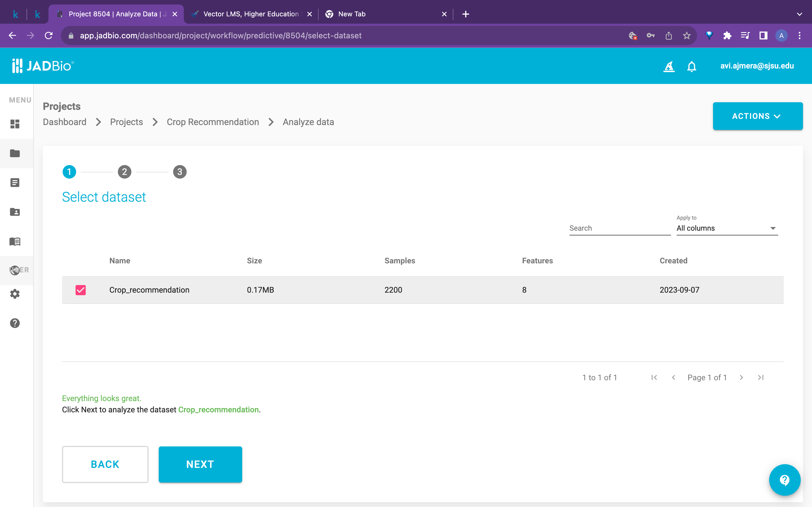Go to next page using pagination arrow

point(741,377)
